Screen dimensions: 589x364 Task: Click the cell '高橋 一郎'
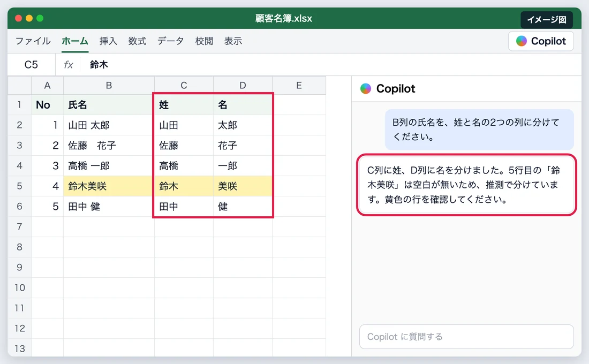(109, 165)
